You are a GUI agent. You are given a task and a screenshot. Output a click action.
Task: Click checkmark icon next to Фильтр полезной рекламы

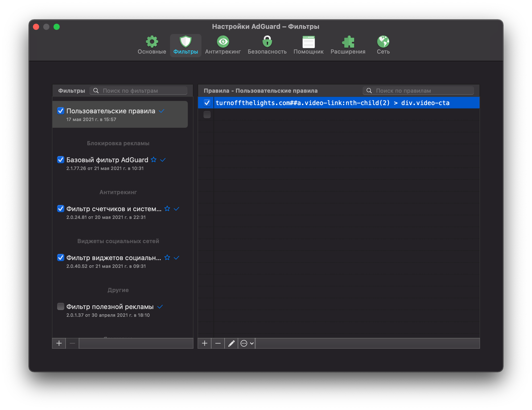160,307
